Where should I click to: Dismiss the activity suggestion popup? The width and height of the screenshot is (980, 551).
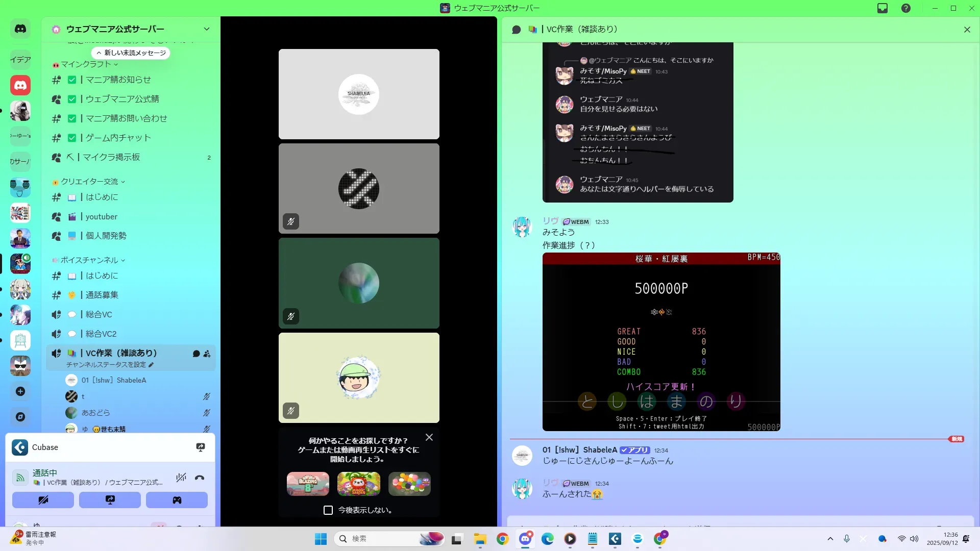[429, 437]
